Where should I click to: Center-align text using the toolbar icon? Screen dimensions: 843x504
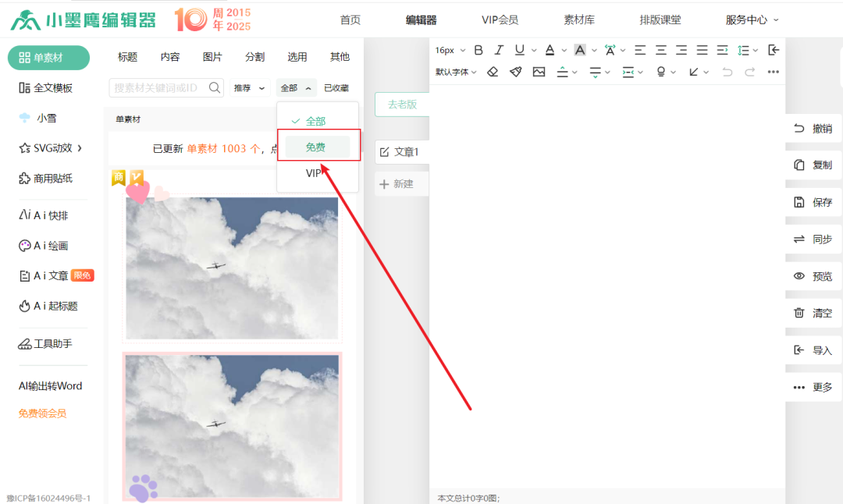tap(661, 50)
